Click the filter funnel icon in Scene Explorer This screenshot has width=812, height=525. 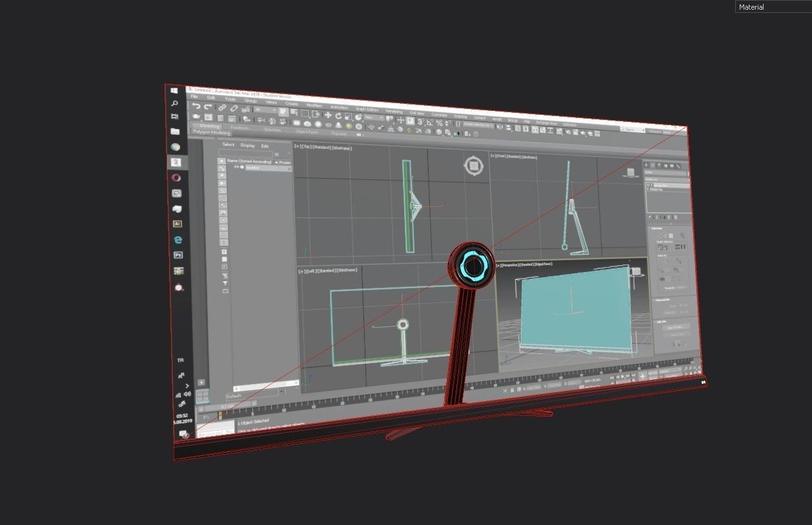[225, 283]
